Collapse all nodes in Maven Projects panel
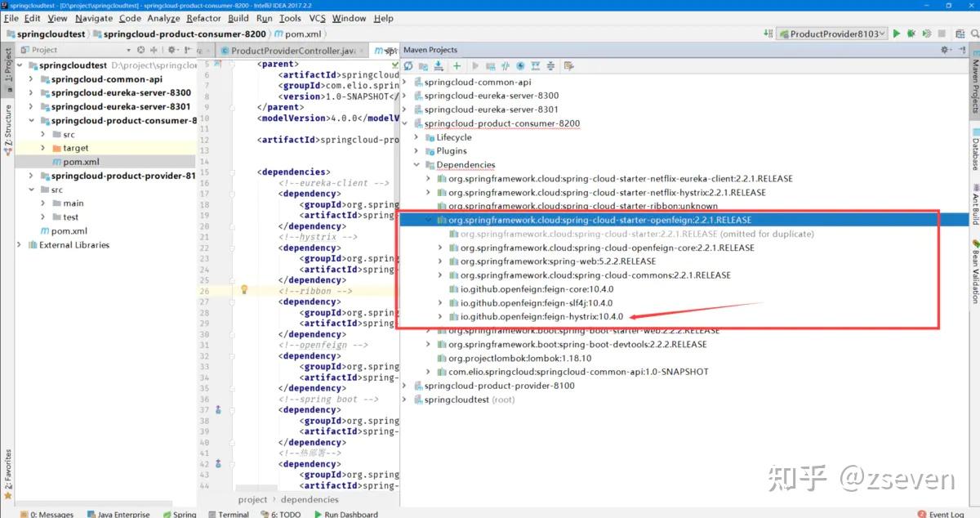The width and height of the screenshot is (980, 518). 551,66
